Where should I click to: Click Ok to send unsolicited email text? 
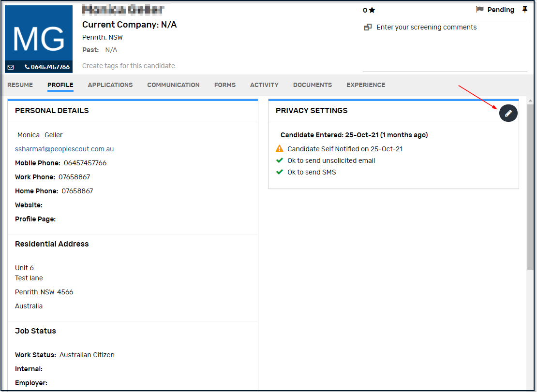point(331,160)
